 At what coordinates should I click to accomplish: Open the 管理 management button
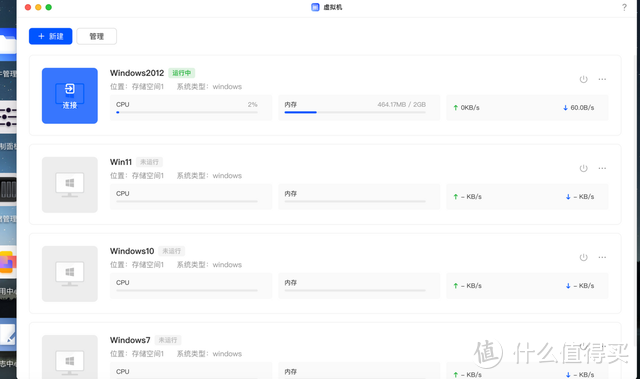pos(97,36)
